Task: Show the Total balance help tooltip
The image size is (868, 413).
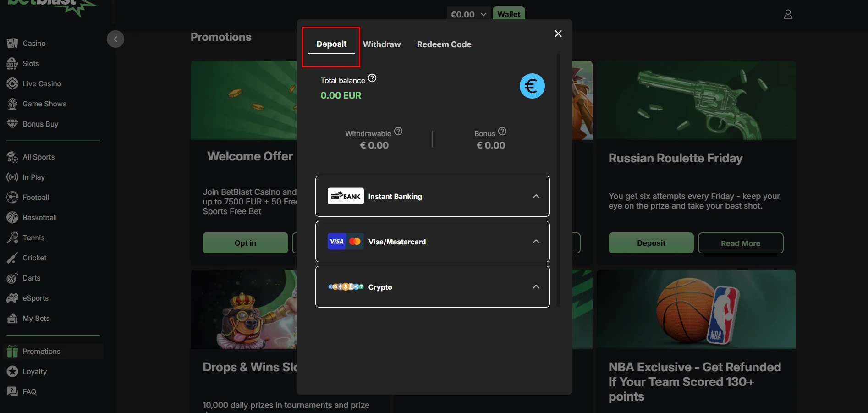Action: 372,78
